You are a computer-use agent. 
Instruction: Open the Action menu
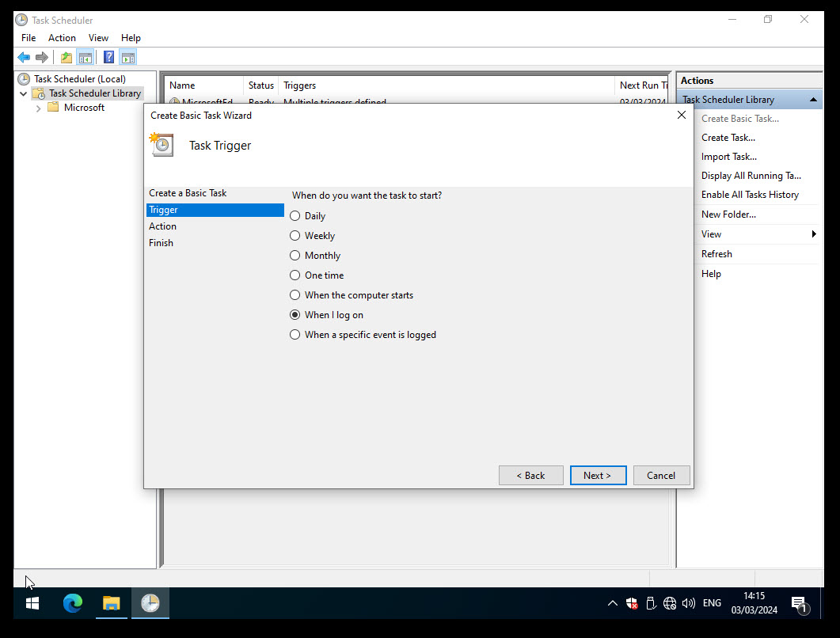[x=62, y=37]
